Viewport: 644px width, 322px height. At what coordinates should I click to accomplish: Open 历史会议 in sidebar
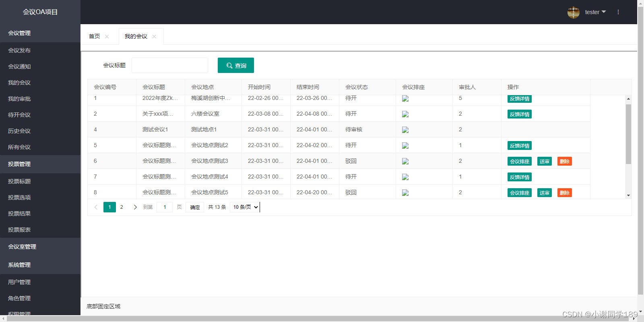tap(40, 131)
